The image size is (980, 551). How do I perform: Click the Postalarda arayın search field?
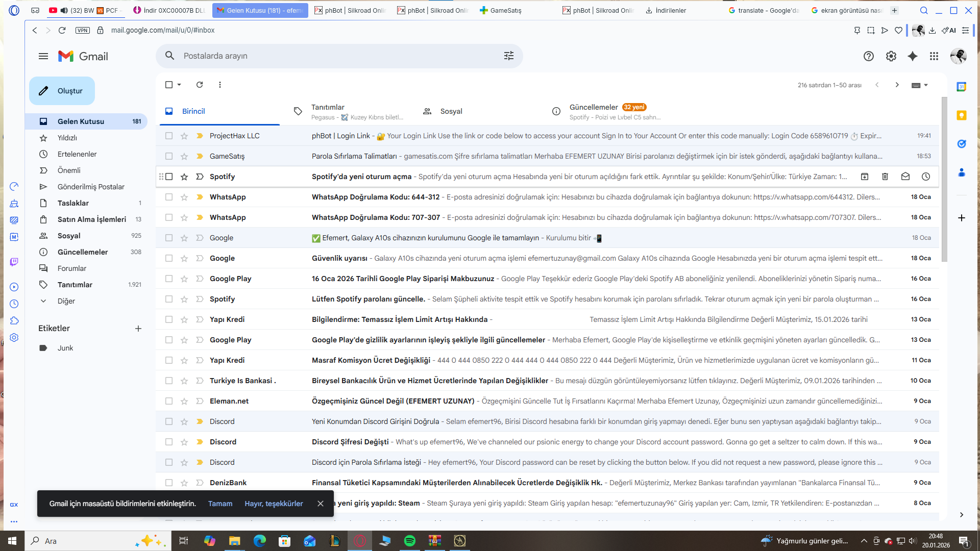(339, 56)
